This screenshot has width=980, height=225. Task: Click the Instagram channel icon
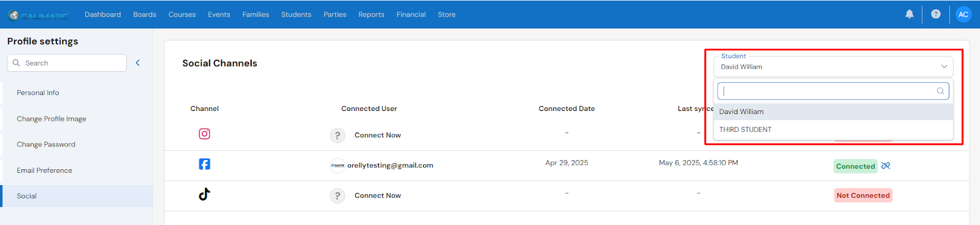[205, 134]
